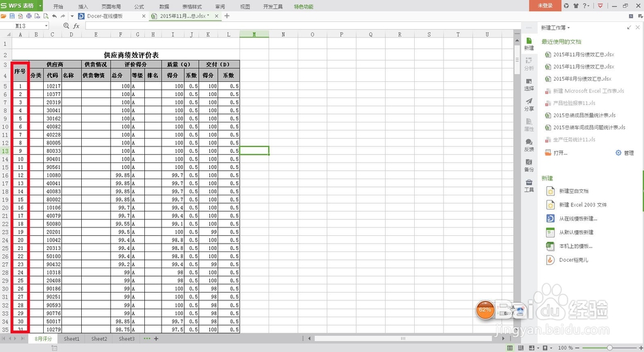Open the 表格样式 ribbon tab
The height and width of the screenshot is (352, 644).
coord(192,6)
